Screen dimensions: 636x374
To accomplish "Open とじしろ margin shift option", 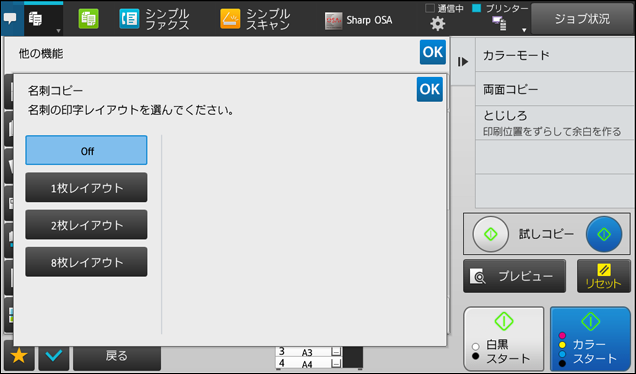I will [x=555, y=123].
